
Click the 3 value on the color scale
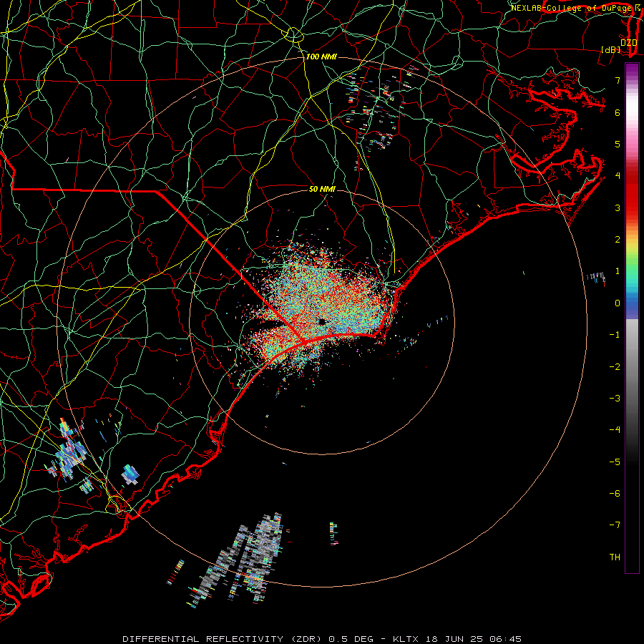pos(618,208)
